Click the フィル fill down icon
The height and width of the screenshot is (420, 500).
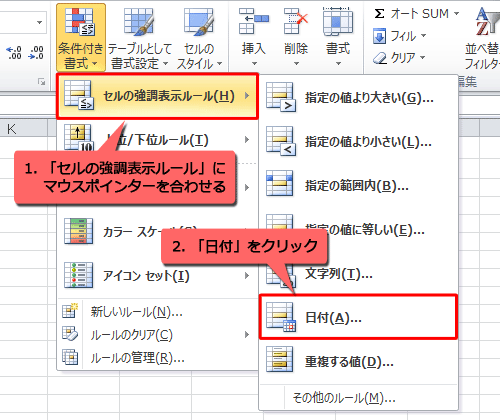(379, 36)
